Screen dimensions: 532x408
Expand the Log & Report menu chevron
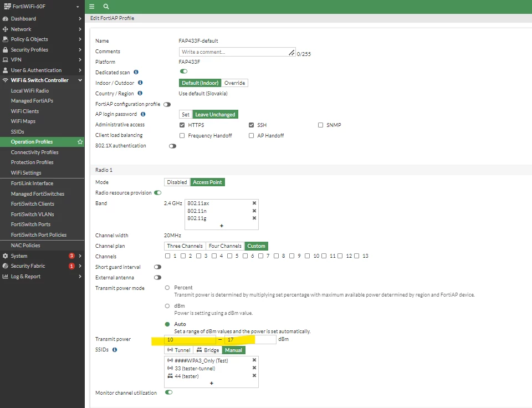click(80, 276)
